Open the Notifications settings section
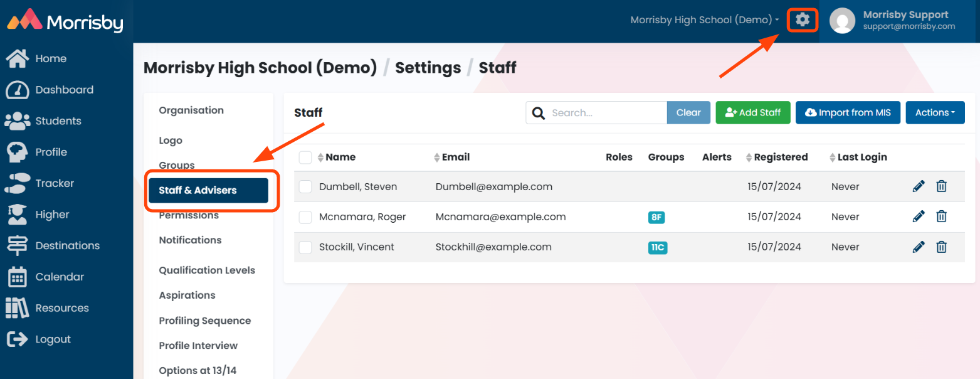This screenshot has width=980, height=379. click(190, 240)
